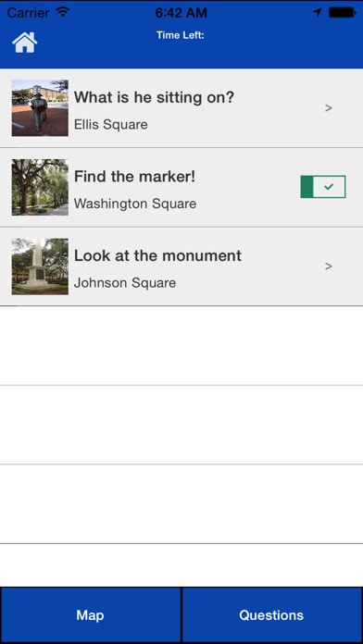Tap the green checkmark on Washington Square

coord(329,187)
